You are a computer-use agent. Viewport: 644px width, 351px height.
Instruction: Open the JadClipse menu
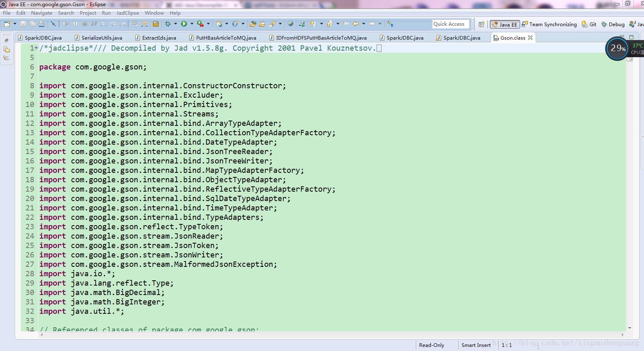click(128, 13)
